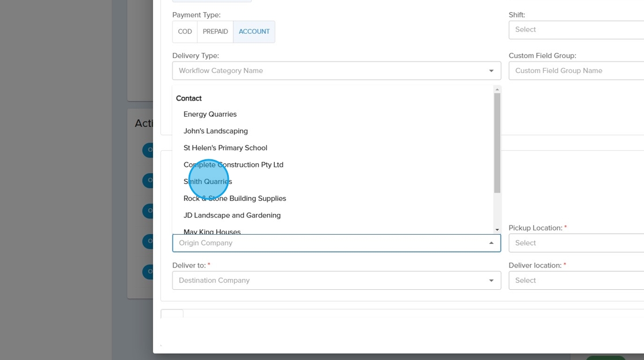Expand Destination Company dropdown arrow
Image resolution: width=644 pixels, height=360 pixels.
coord(491,281)
